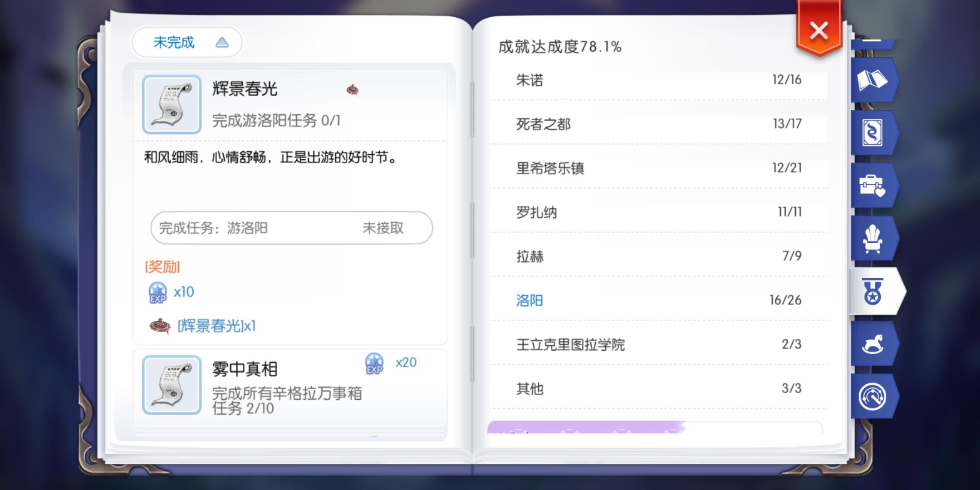Click the [奖励] reward label

(162, 267)
